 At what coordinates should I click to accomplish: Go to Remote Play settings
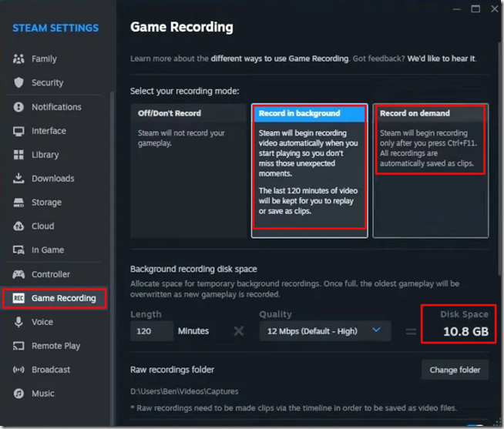[x=55, y=346]
